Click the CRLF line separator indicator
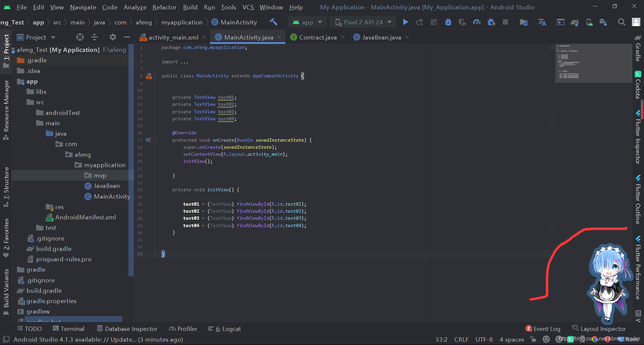 coord(461,339)
